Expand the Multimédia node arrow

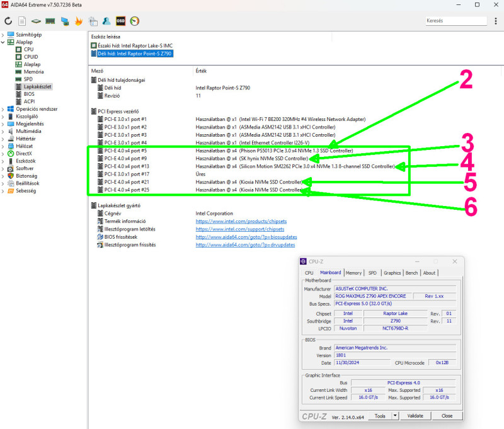[3, 132]
